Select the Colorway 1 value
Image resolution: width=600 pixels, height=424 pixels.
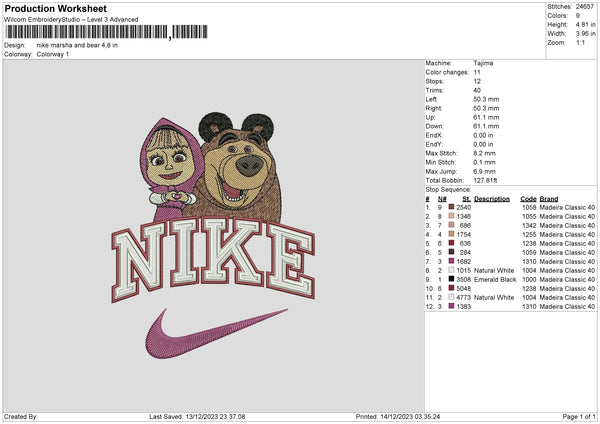53,54
